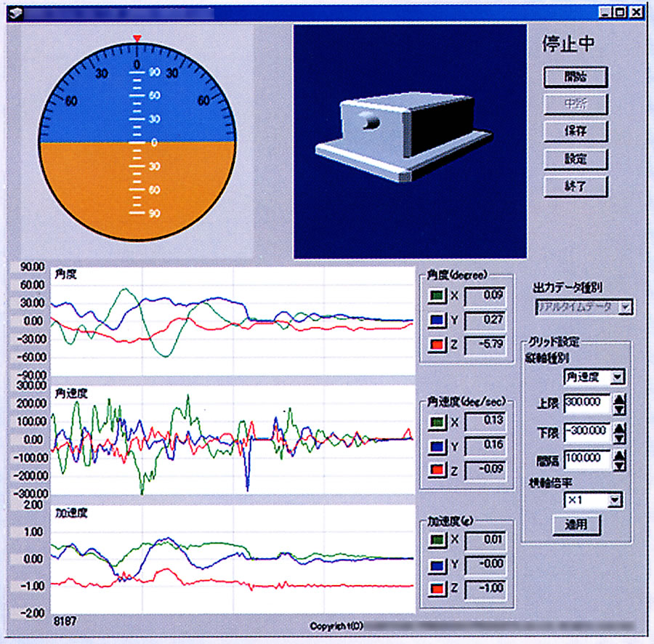Click the red pointer atop attitude indicator

click(x=137, y=38)
